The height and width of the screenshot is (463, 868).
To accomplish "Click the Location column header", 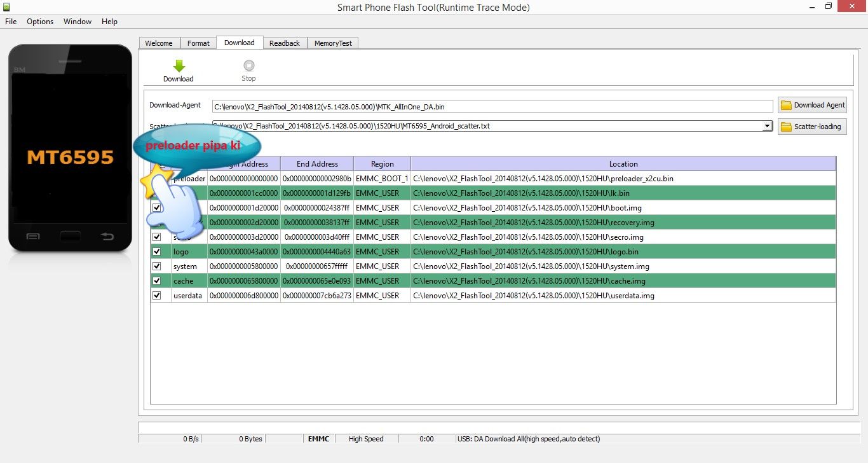I will 623,163.
